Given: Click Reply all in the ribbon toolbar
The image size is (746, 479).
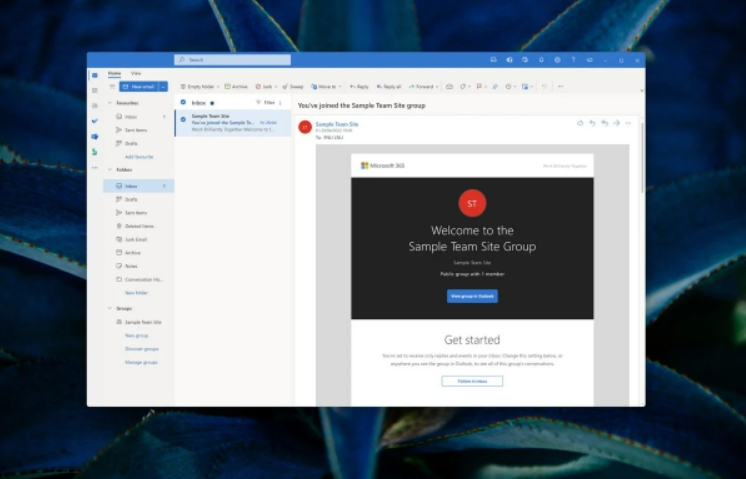Looking at the screenshot, I should [389, 87].
